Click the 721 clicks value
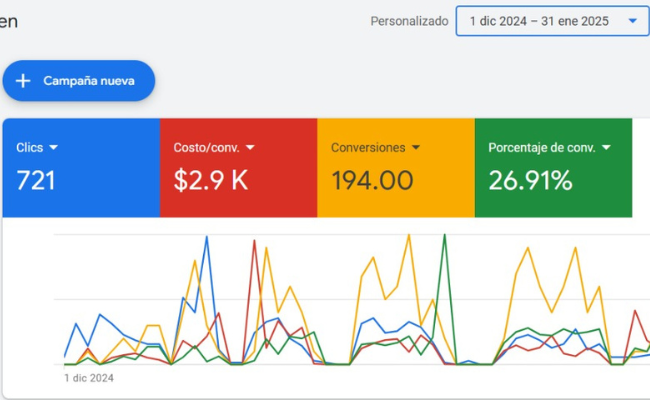The height and width of the screenshot is (400, 650). click(x=36, y=181)
